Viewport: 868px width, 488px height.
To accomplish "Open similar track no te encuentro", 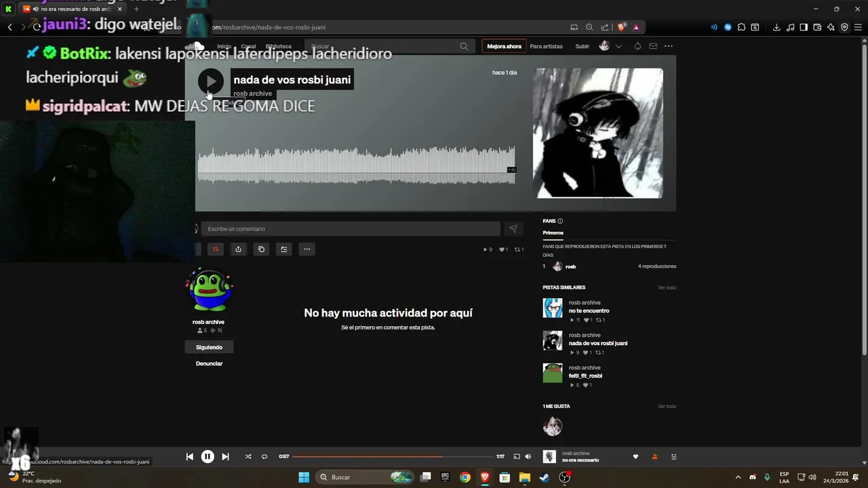I will [589, 311].
